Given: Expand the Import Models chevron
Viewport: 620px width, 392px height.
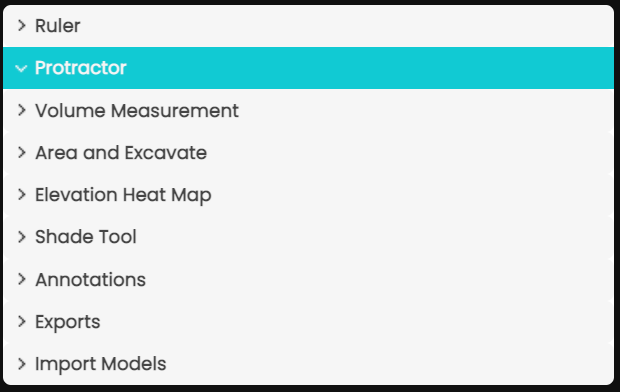Looking at the screenshot, I should coord(22,364).
